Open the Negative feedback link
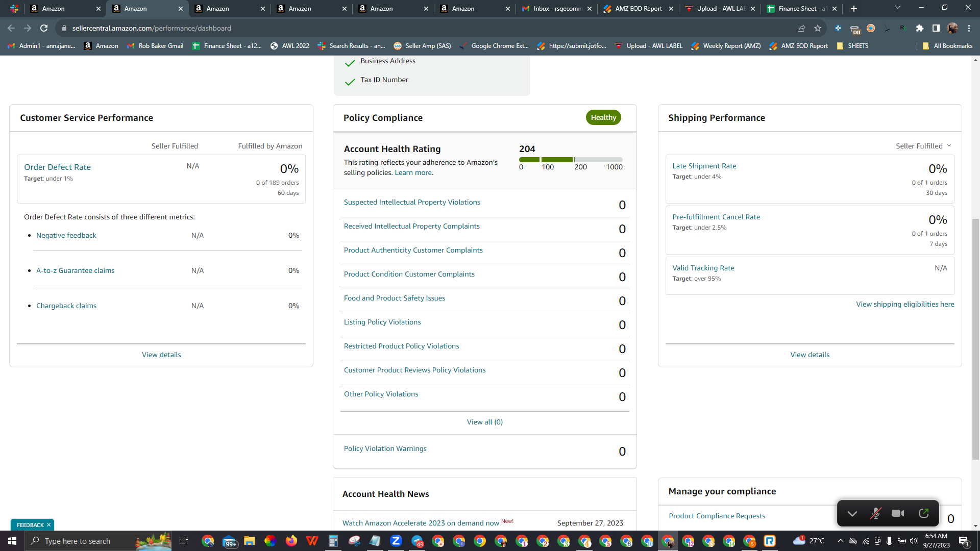 [66, 235]
